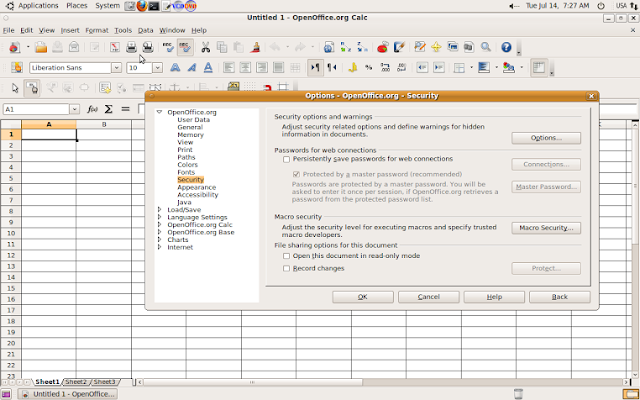Insert a chart via Chart icon
This screenshot has height=400, width=640.
[x=382, y=47]
